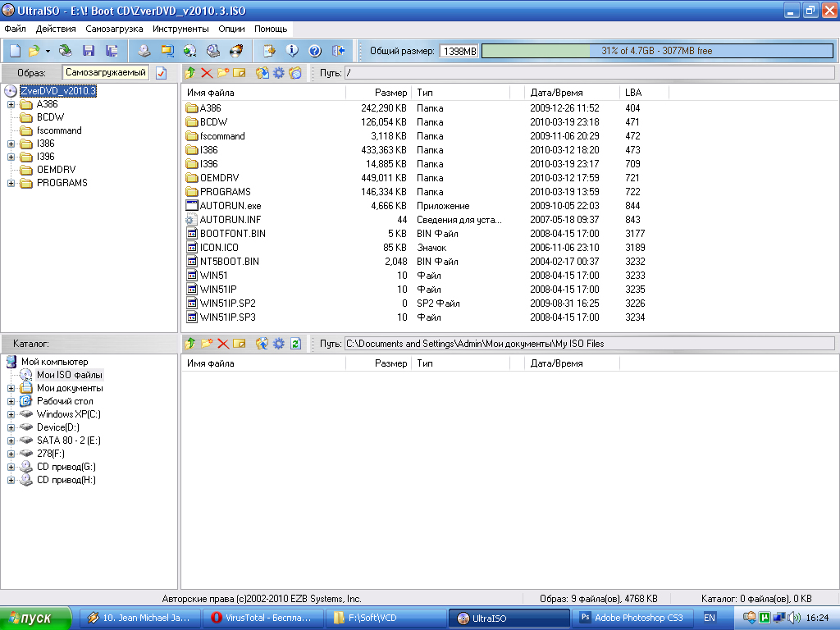Select NT5BOOT.BIN in file list
Image resolution: width=840 pixels, height=630 pixels.
coord(230,262)
